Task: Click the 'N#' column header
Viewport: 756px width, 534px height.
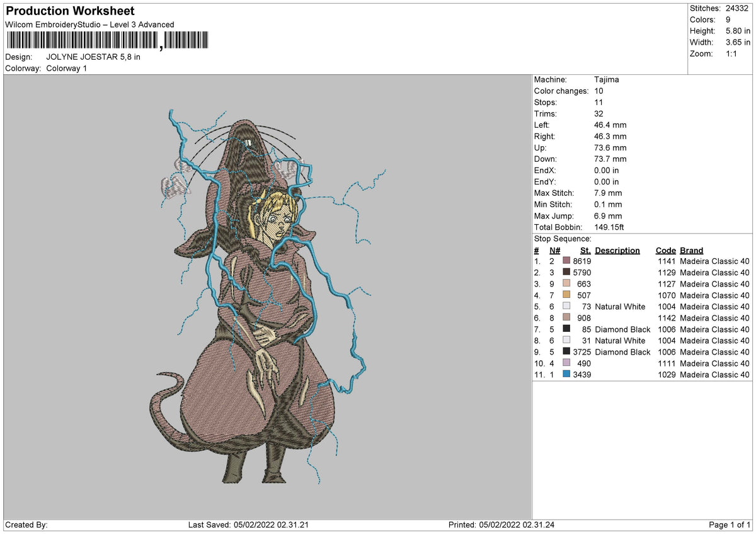Action: pos(554,250)
